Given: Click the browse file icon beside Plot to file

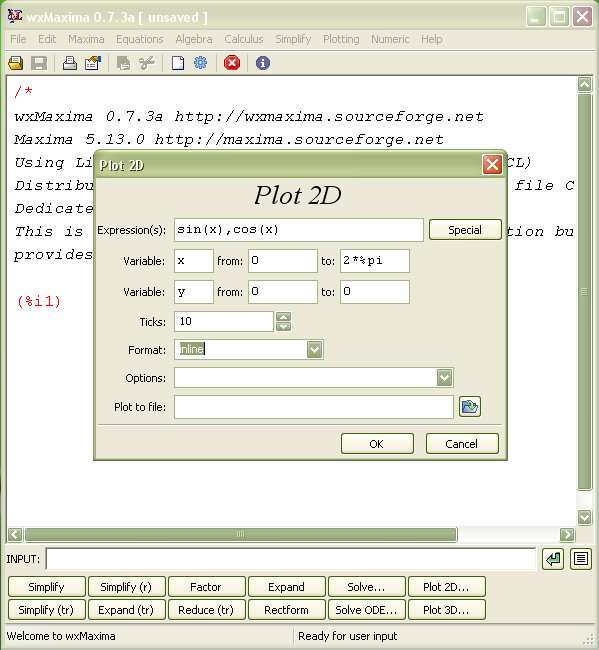Looking at the screenshot, I should tap(470, 407).
